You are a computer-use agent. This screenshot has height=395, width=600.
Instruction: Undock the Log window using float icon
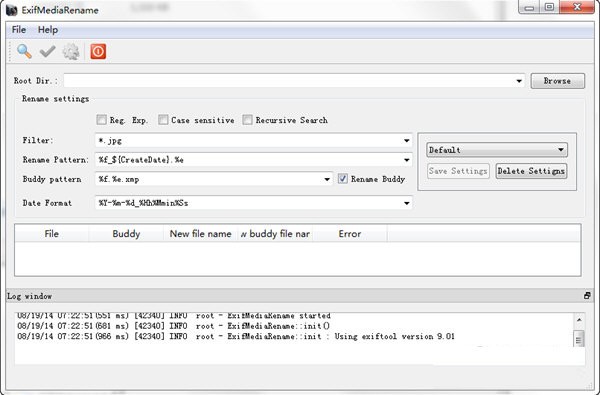pyautogui.click(x=587, y=295)
